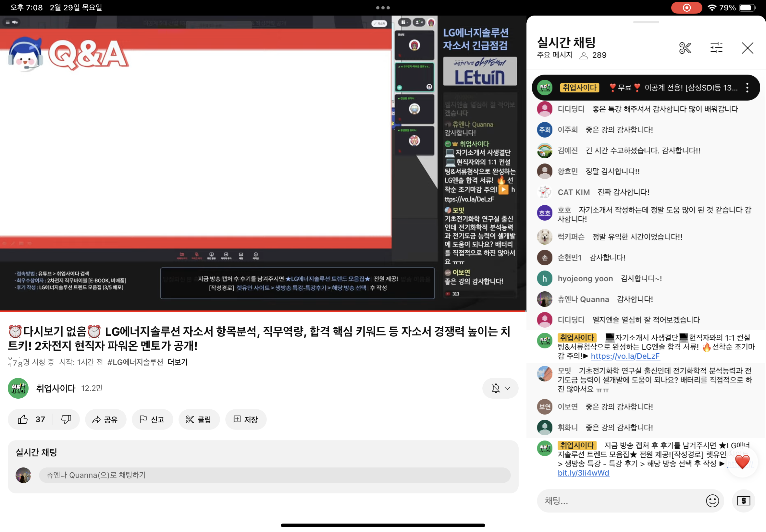Switch chat mode via 주요 메시지
This screenshot has width=766, height=532.
(554, 55)
